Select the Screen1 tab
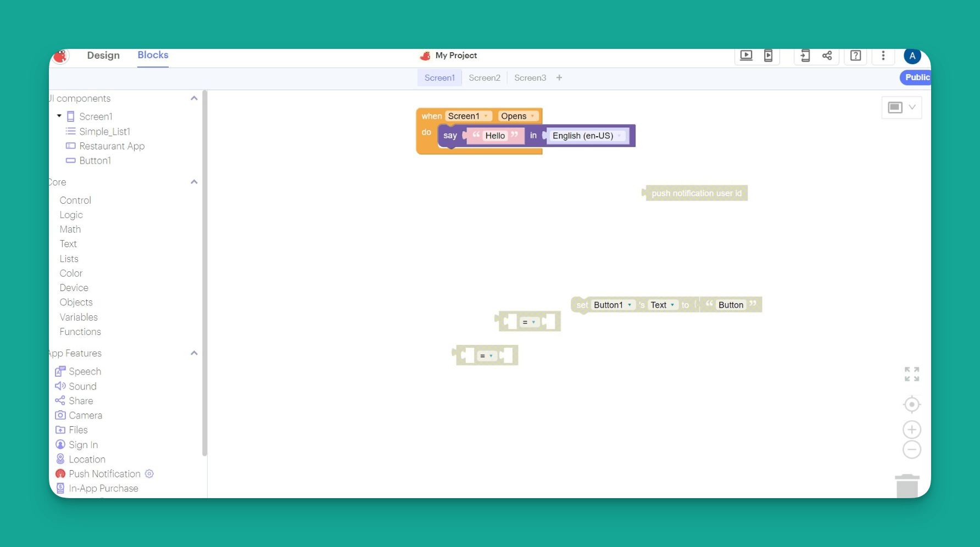 click(439, 77)
